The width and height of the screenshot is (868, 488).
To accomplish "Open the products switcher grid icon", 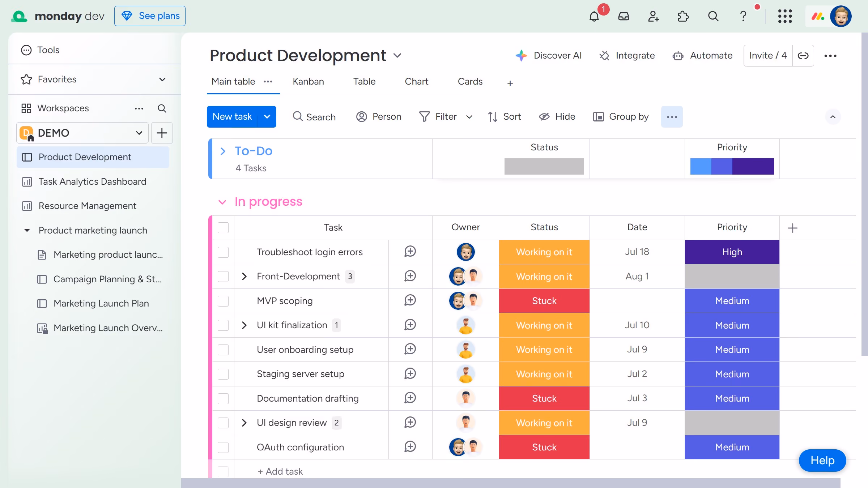I will point(785,16).
